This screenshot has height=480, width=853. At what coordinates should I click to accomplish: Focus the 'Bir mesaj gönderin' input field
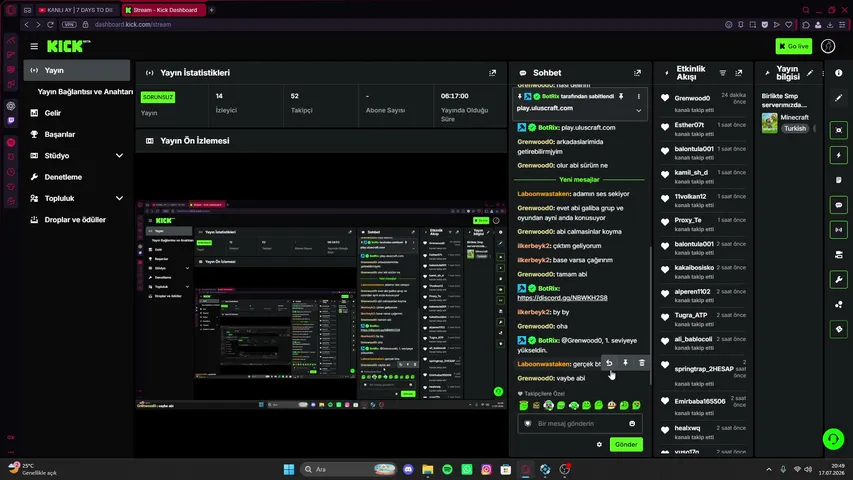pyautogui.click(x=580, y=423)
